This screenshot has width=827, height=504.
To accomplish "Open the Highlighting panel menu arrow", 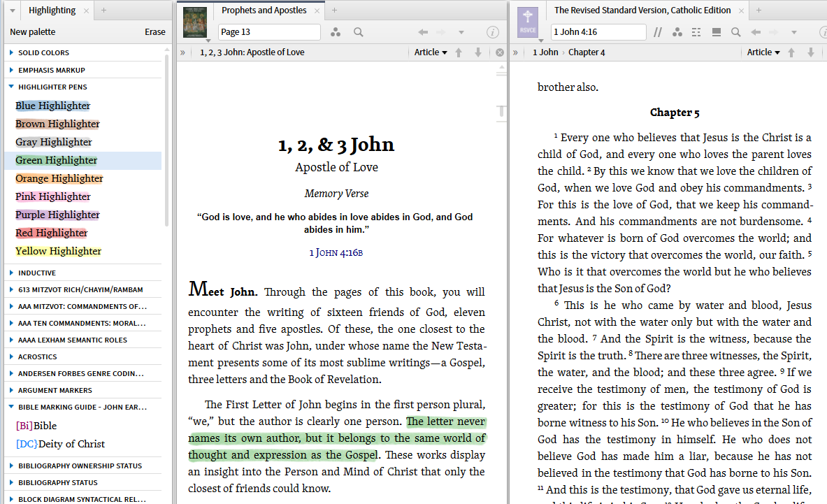I will pyautogui.click(x=12, y=10).
